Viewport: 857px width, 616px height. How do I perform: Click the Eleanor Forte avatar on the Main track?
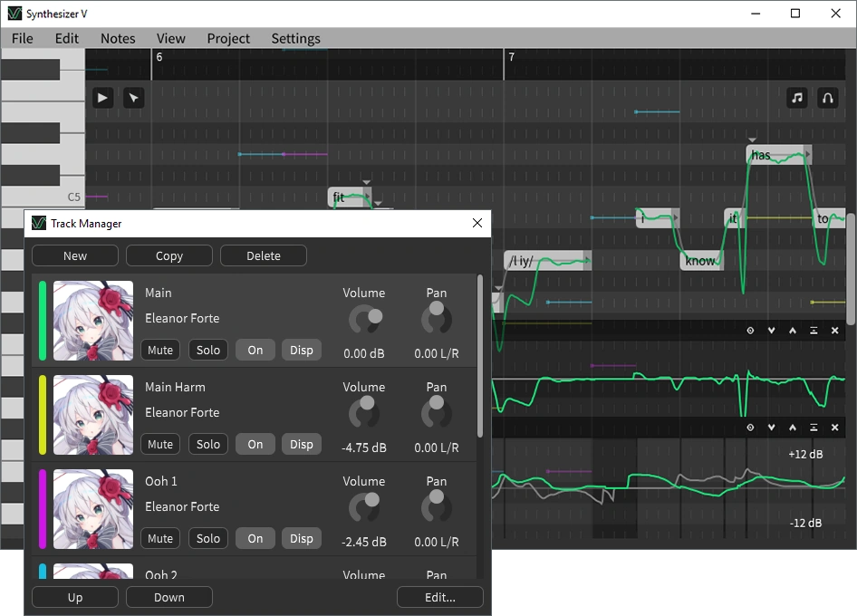pos(92,322)
